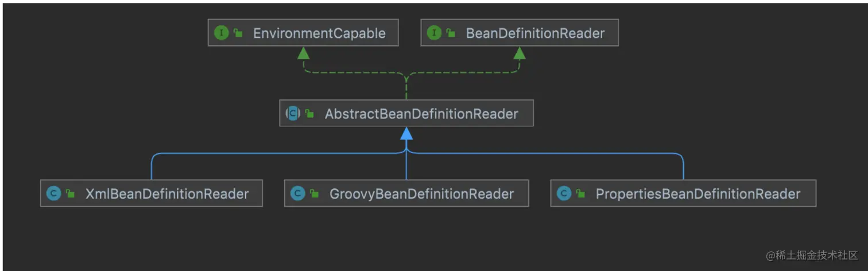Image resolution: width=868 pixels, height=271 pixels.
Task: Click the class icon of XmlBeanDefinitionReader
Action: coord(53,193)
